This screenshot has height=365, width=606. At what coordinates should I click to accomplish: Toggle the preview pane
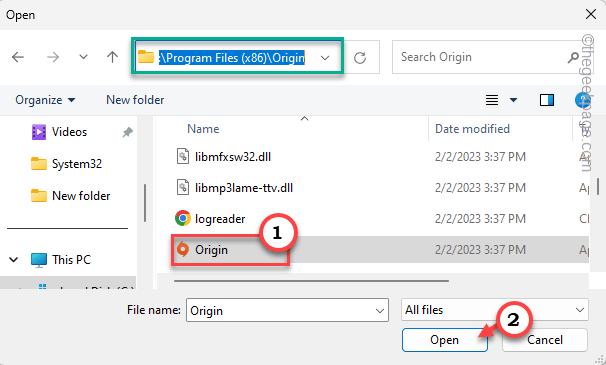pos(546,100)
